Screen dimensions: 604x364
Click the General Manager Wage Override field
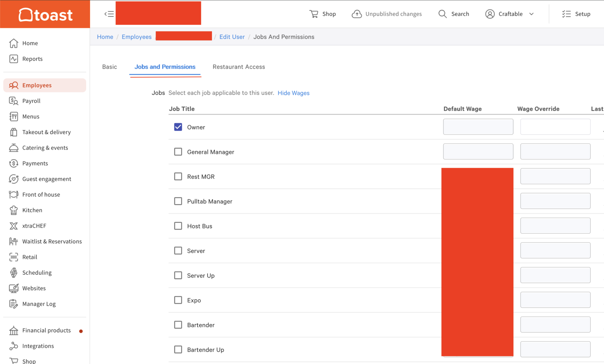coord(555,151)
